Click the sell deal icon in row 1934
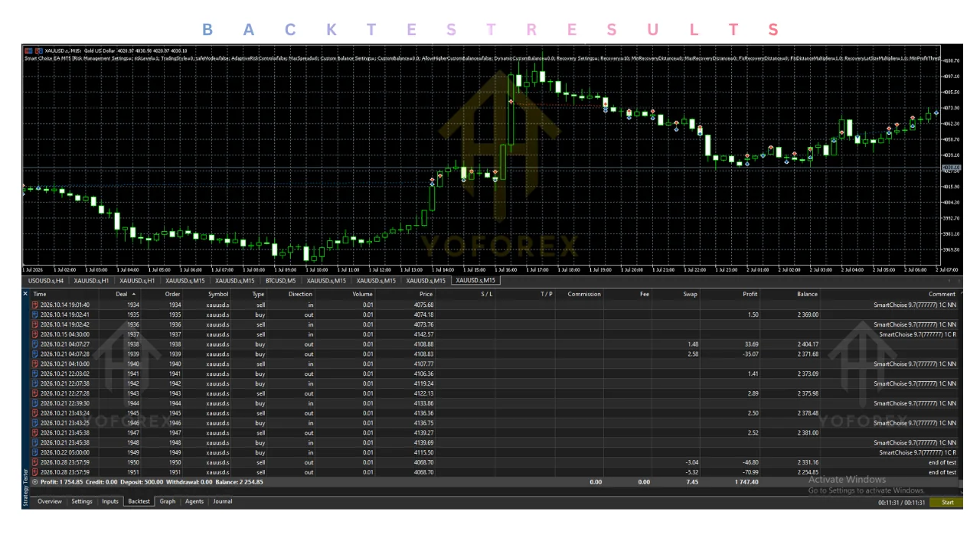 34,305
